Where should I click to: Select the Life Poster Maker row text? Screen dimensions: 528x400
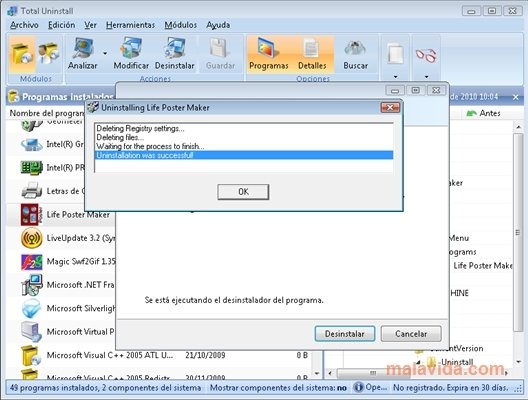click(x=78, y=215)
